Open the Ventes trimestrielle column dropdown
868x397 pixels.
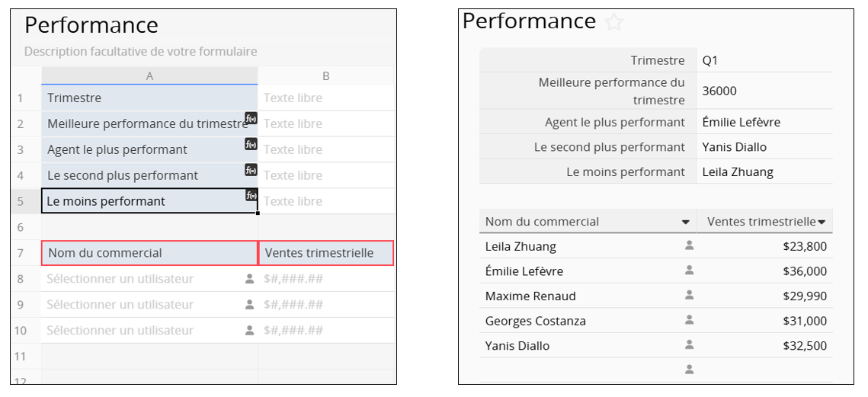pyautogui.click(x=822, y=222)
